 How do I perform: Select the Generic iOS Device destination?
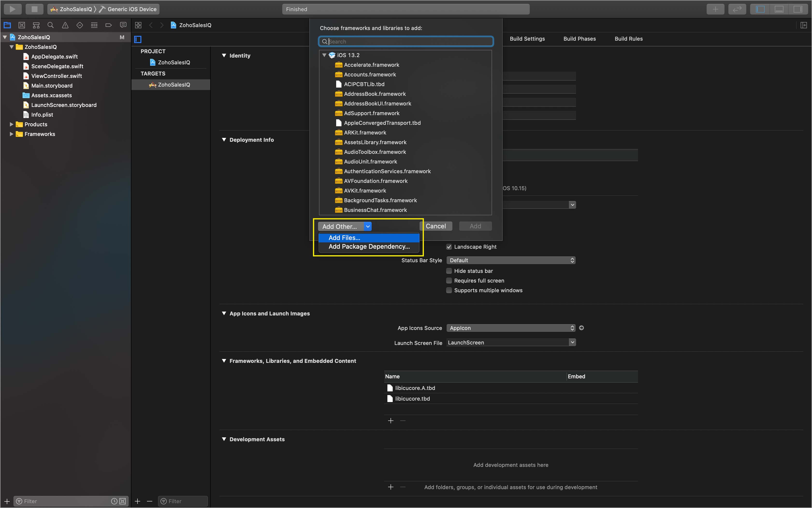coord(128,9)
